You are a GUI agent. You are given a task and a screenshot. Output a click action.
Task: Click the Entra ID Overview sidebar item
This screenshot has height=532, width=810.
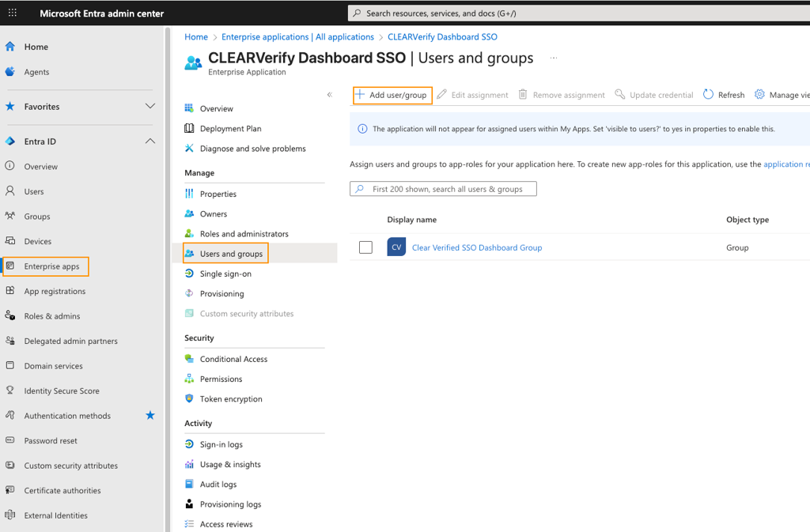[x=41, y=167]
